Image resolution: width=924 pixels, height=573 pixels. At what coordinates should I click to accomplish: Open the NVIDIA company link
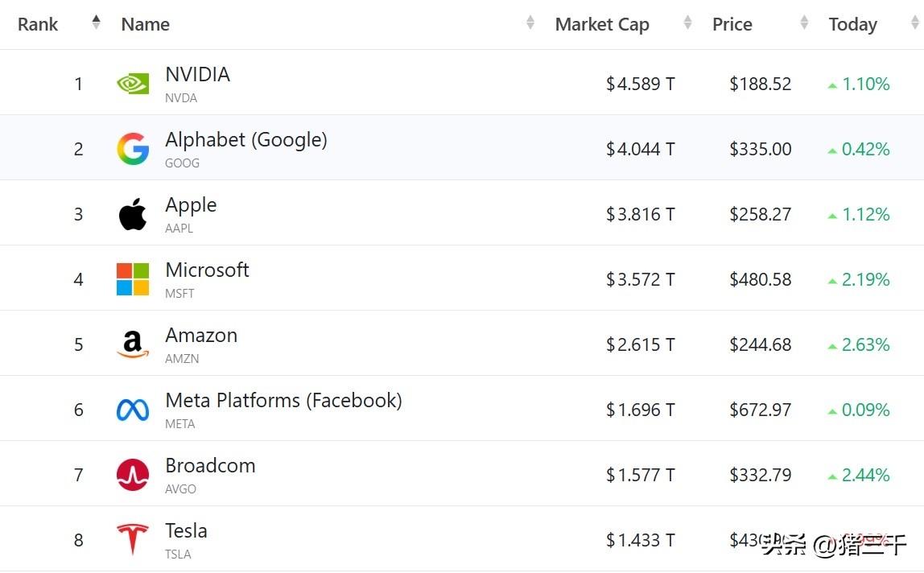[197, 75]
